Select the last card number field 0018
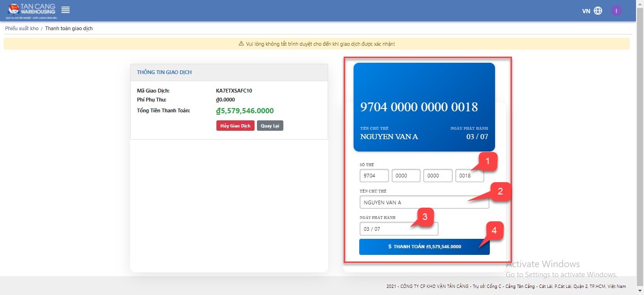The width and height of the screenshot is (644, 295). point(469,176)
